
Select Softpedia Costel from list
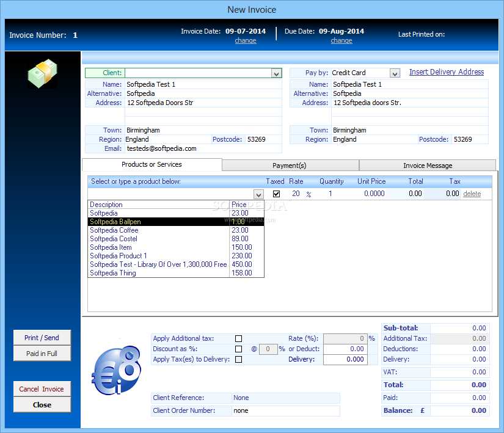pyautogui.click(x=176, y=239)
